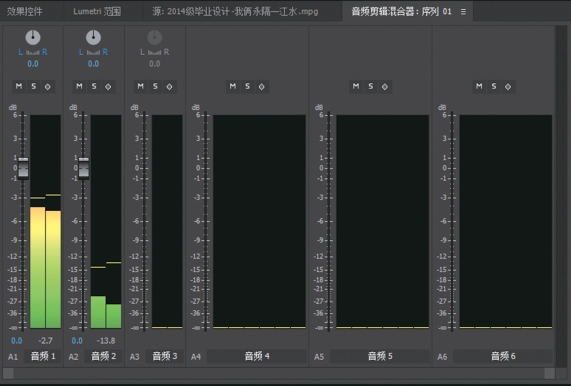
Task: Solo track A6 with its S button
Action: [x=493, y=86]
